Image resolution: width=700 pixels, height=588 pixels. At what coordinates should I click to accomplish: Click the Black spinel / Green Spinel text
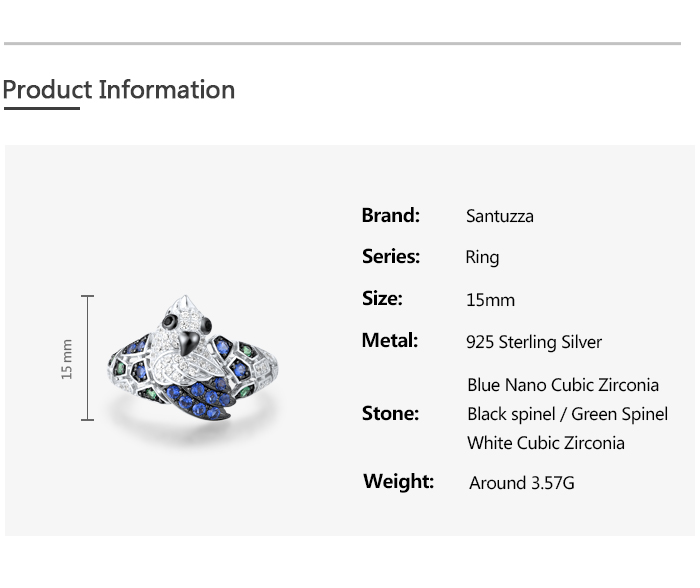point(567,414)
